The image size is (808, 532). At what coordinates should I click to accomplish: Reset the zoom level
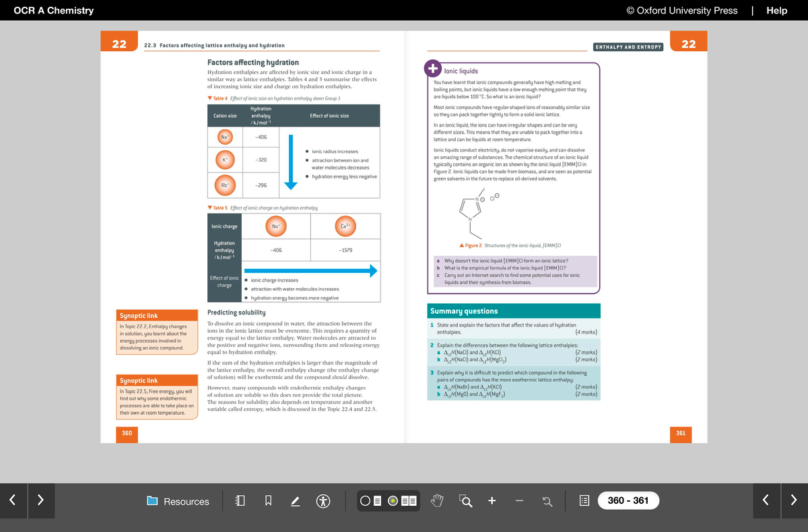point(547,501)
